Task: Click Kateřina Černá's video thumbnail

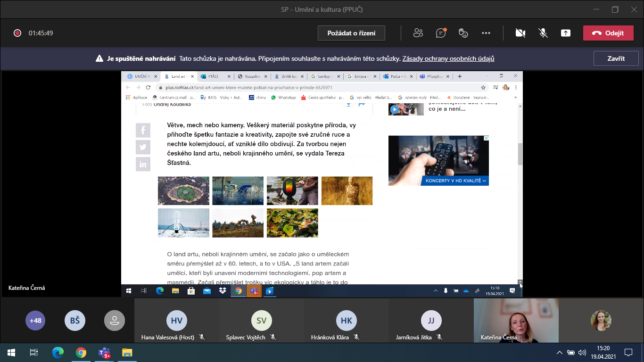Action: (516, 321)
